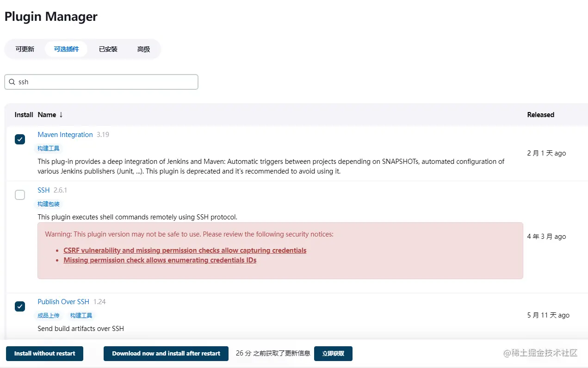Viewport: 588px width, 368px height.
Task: Click the 构建工具 tag under Maven Integration
Action: coord(49,149)
